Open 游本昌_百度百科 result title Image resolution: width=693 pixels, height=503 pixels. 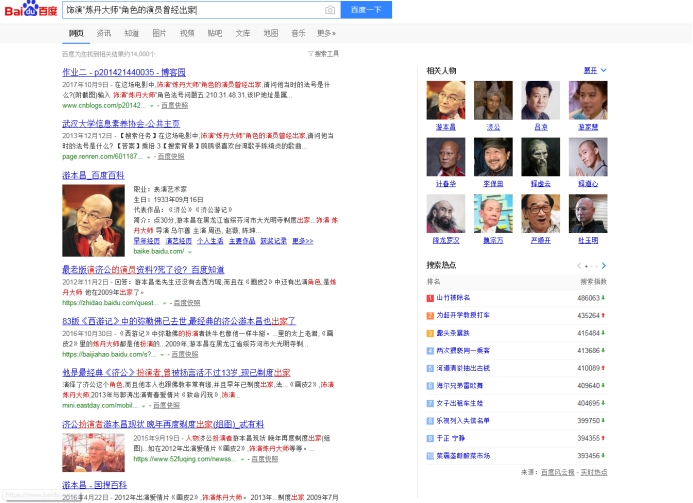(x=93, y=175)
